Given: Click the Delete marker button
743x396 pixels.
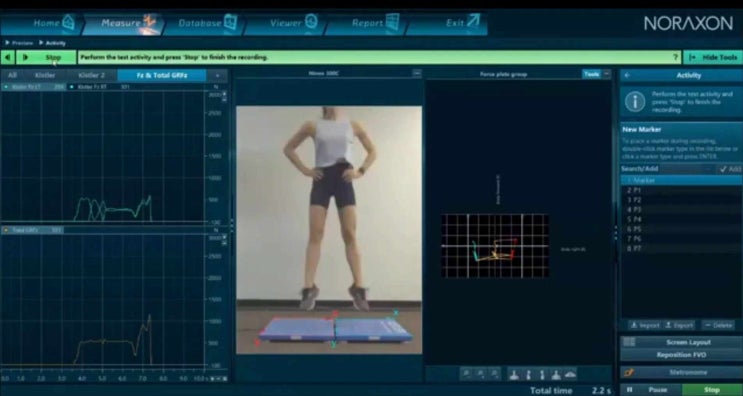Looking at the screenshot, I should [x=718, y=325].
